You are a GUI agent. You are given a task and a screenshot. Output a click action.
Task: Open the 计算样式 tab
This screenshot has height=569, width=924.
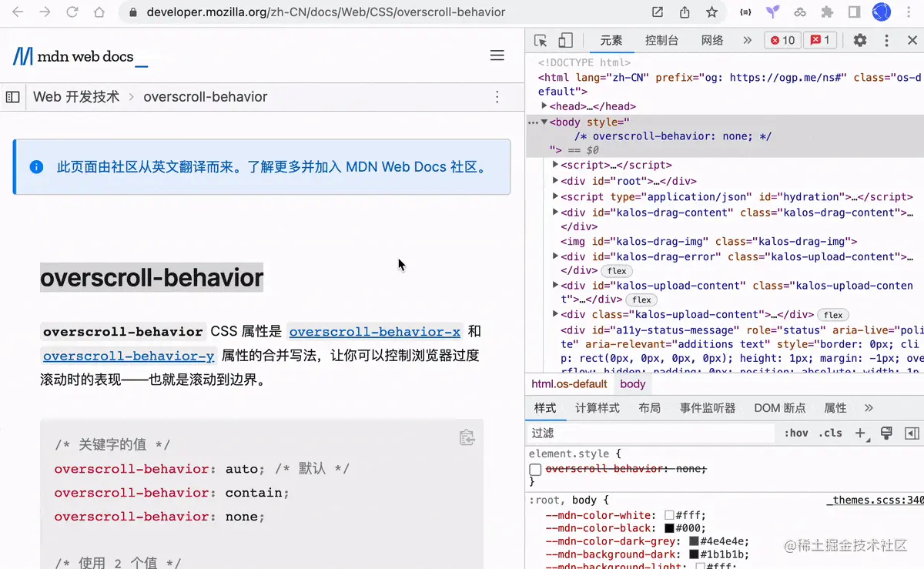pyautogui.click(x=598, y=408)
